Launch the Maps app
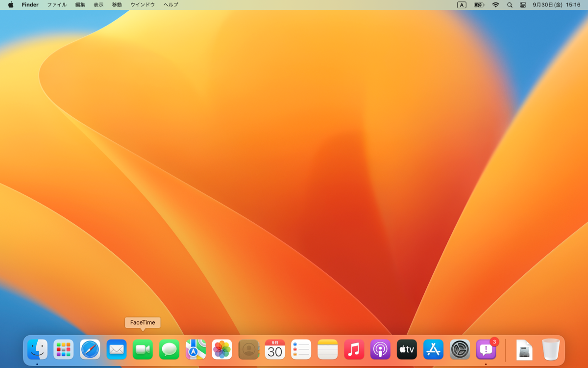588x368 pixels. (x=196, y=350)
